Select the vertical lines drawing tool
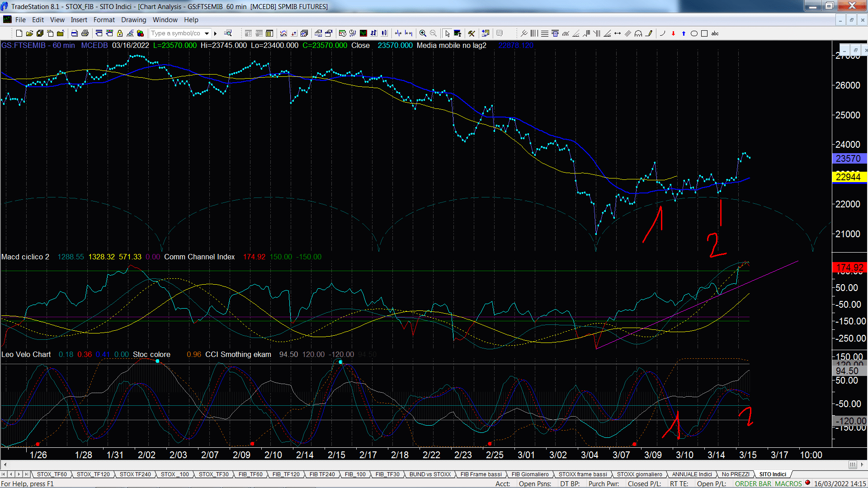Screen dimensions: 868x488 pos(534,33)
